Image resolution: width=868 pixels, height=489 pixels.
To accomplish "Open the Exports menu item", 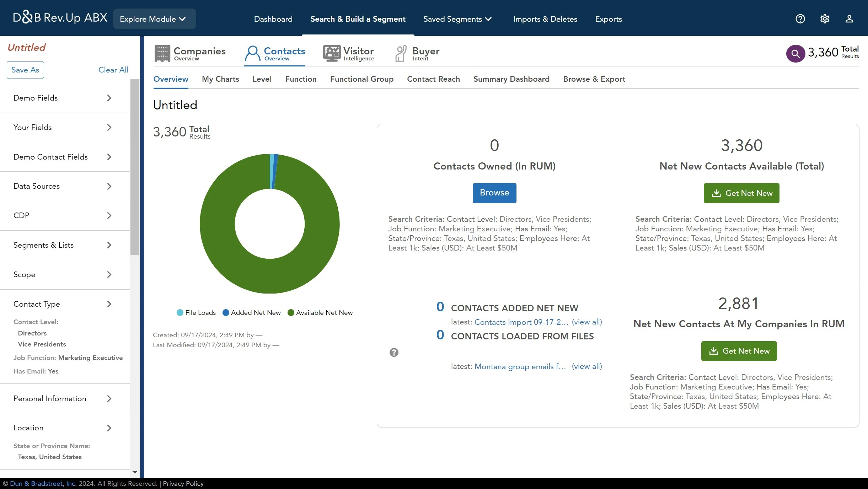I will (609, 19).
